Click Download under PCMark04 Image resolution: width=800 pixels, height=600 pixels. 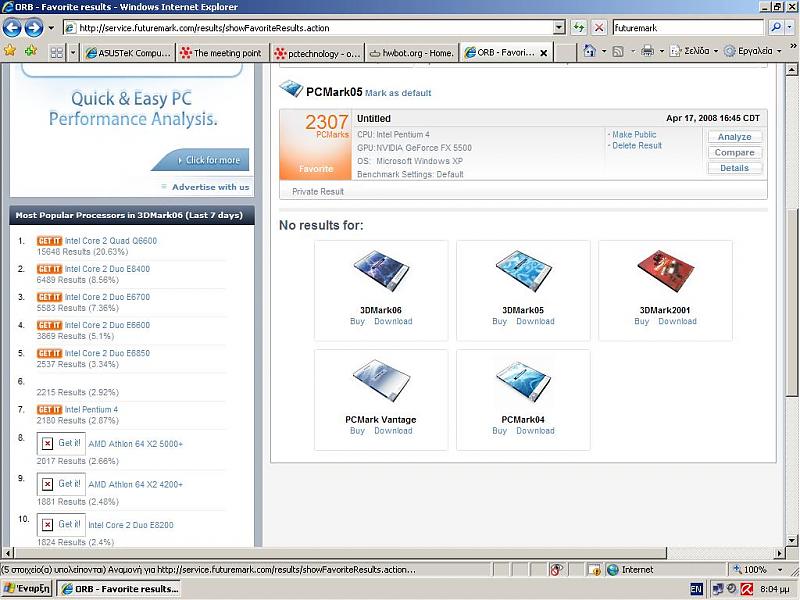tap(535, 431)
